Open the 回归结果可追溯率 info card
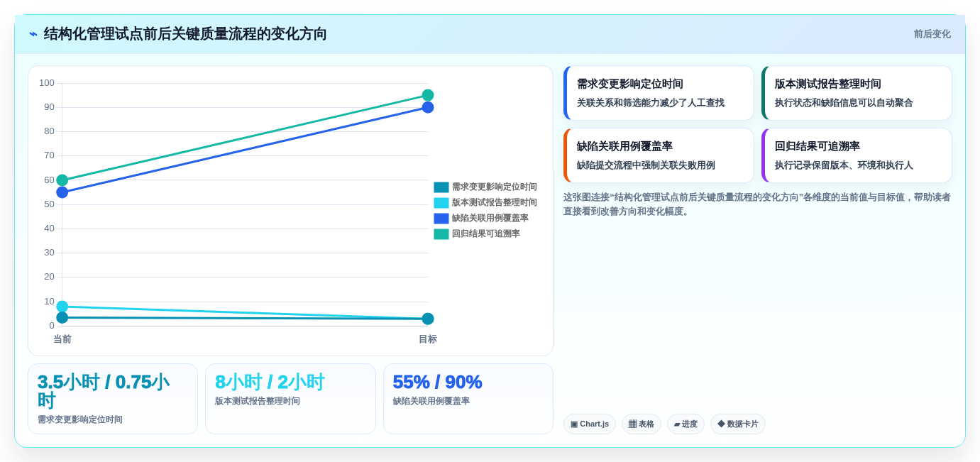The width and height of the screenshot is (980, 462). pos(857,155)
